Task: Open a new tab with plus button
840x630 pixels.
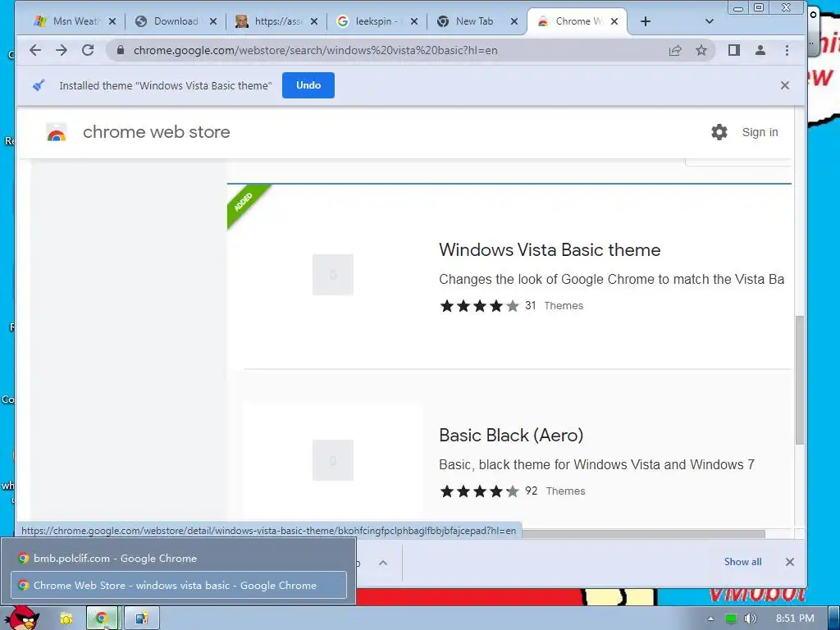Action: (x=646, y=21)
